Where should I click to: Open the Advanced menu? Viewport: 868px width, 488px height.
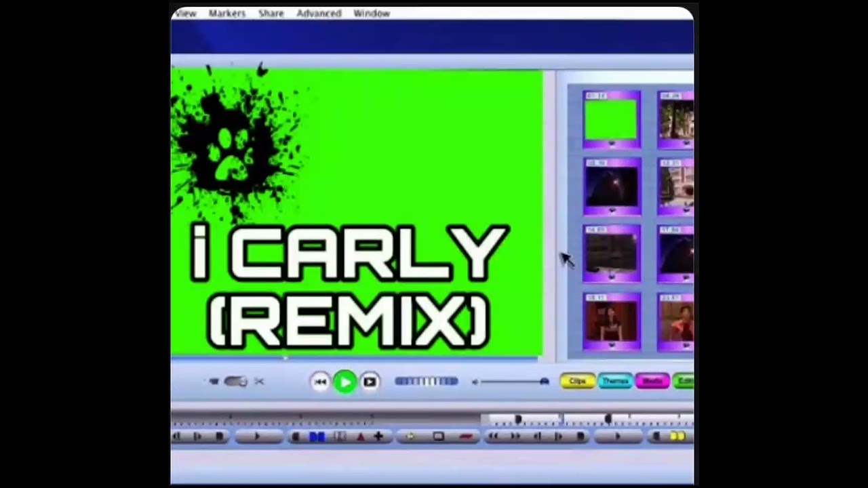click(319, 14)
